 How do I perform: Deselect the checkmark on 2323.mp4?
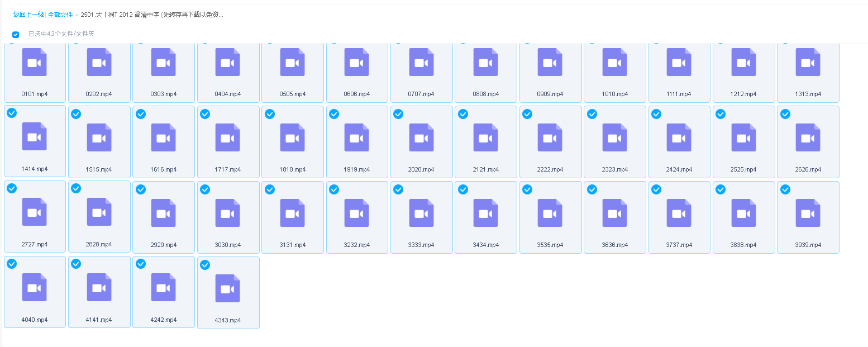click(x=592, y=114)
